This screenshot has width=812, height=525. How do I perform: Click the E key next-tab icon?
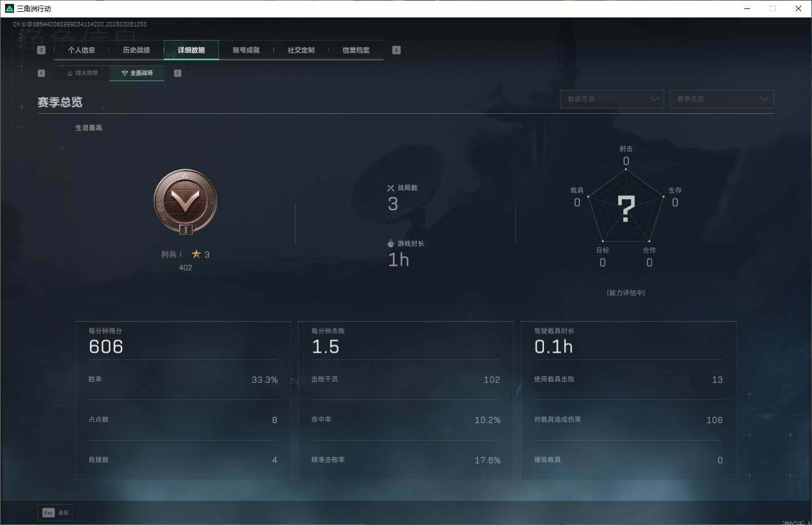click(396, 50)
